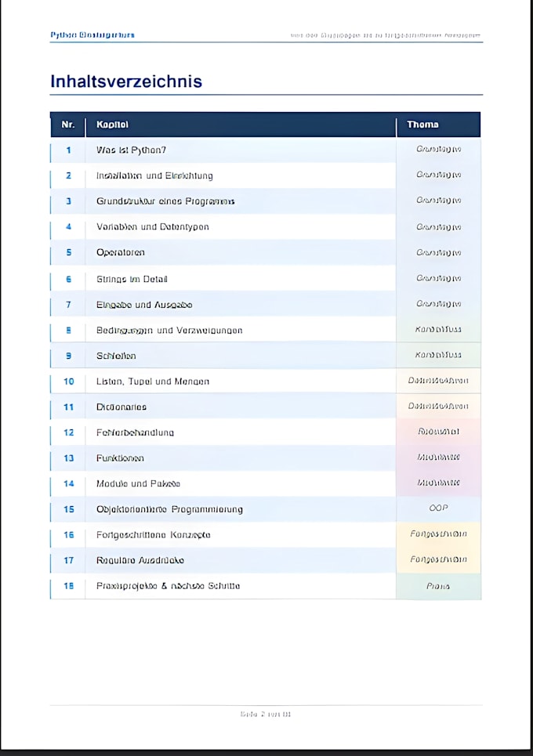533x756 pixels.
Task: Select chapter title 'Schleifen'
Action: coord(116,356)
